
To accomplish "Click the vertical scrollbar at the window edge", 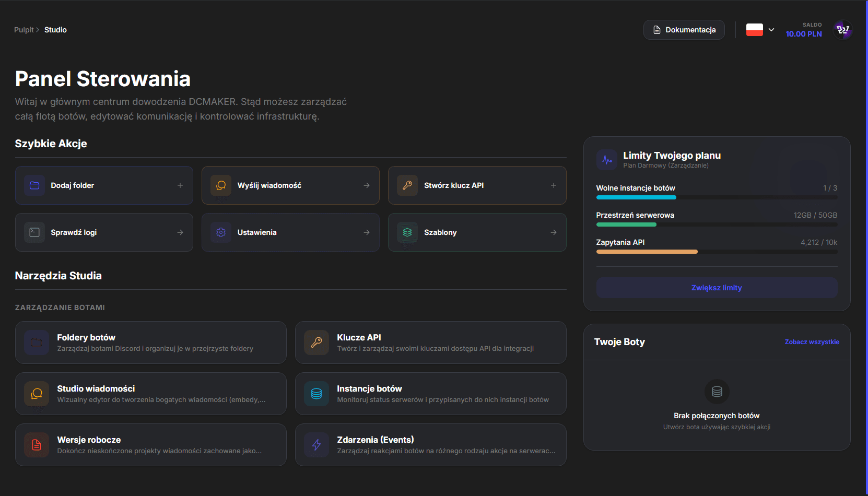I will pos(866,248).
